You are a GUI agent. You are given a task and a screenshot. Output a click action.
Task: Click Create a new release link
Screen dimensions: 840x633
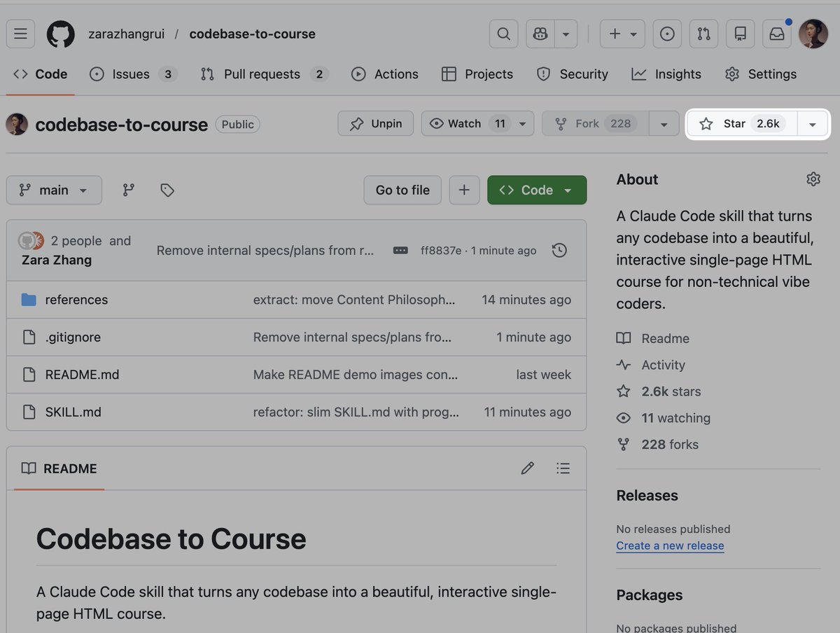pos(670,545)
